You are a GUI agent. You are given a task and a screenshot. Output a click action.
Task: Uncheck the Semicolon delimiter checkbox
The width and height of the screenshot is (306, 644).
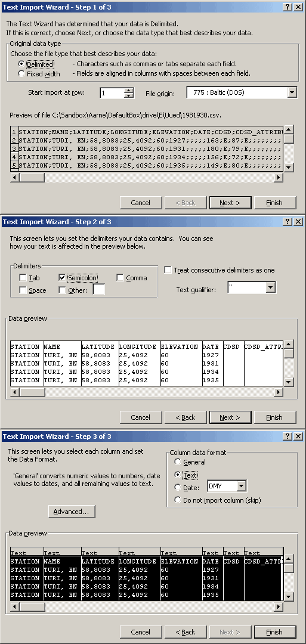62,278
